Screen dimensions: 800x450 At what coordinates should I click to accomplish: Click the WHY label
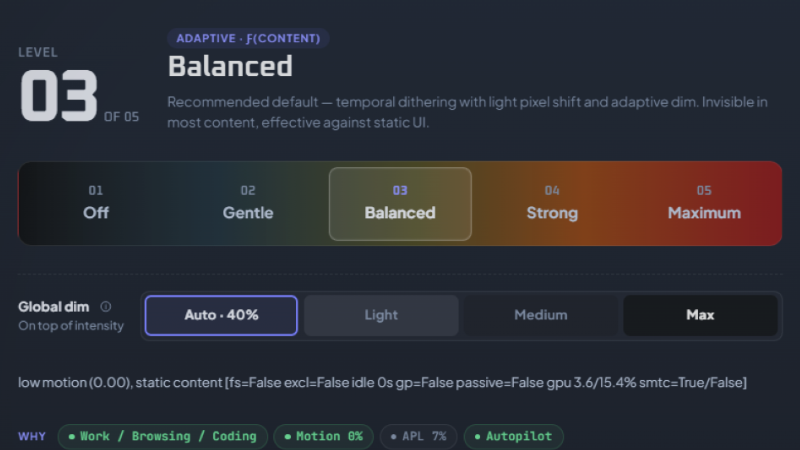click(32, 437)
